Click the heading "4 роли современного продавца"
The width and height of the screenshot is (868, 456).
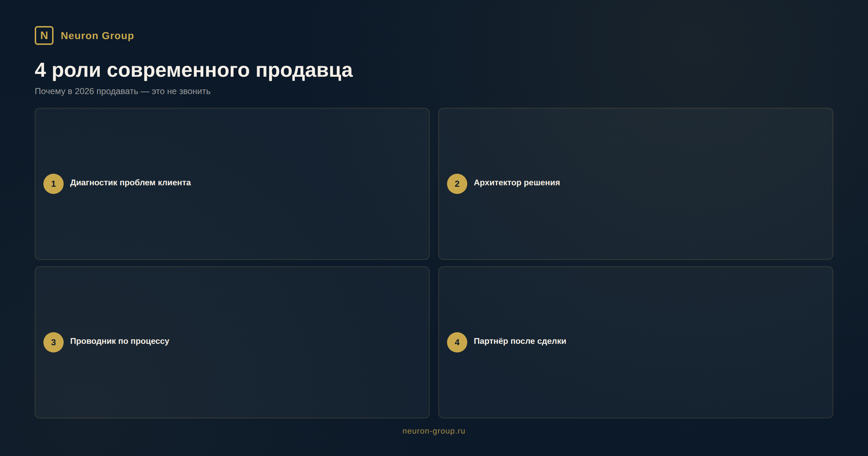coord(193,70)
